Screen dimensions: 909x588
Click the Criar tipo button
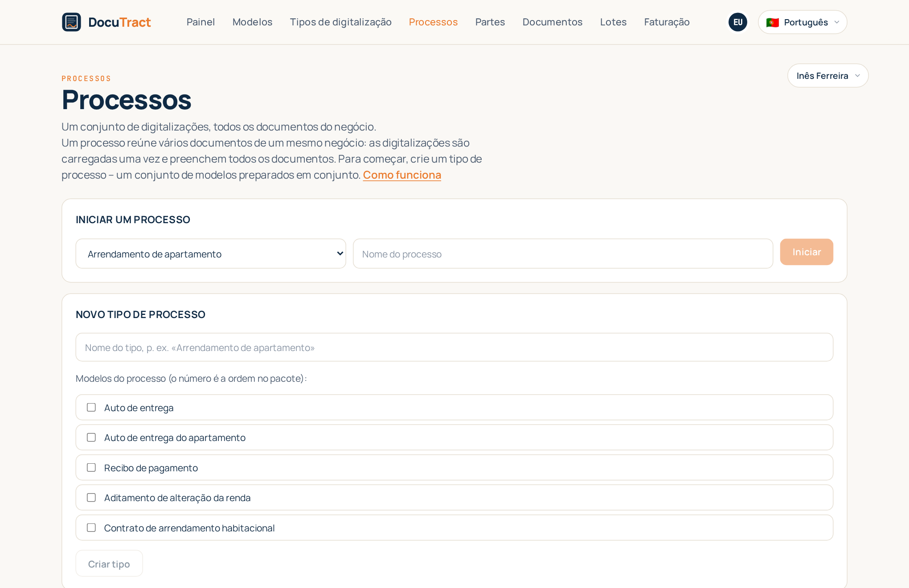tap(109, 564)
